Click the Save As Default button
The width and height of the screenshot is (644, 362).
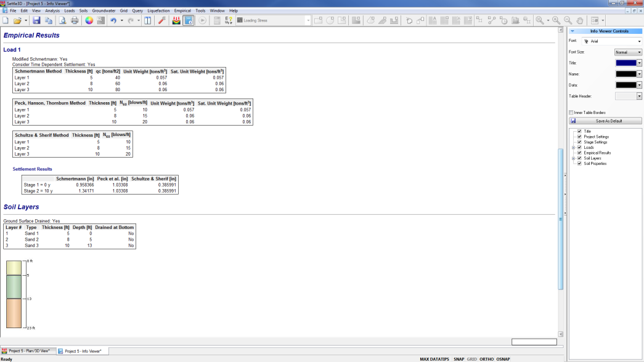[606, 121]
